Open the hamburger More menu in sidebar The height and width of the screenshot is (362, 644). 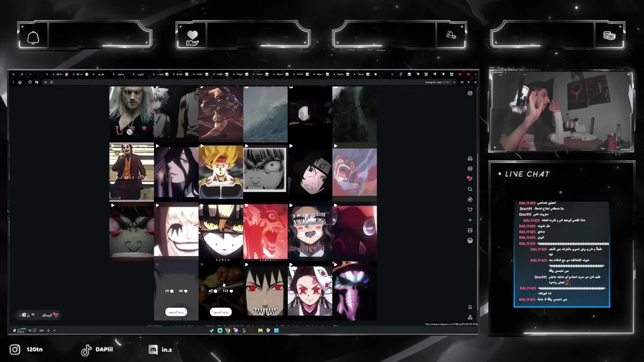pyautogui.click(x=470, y=307)
